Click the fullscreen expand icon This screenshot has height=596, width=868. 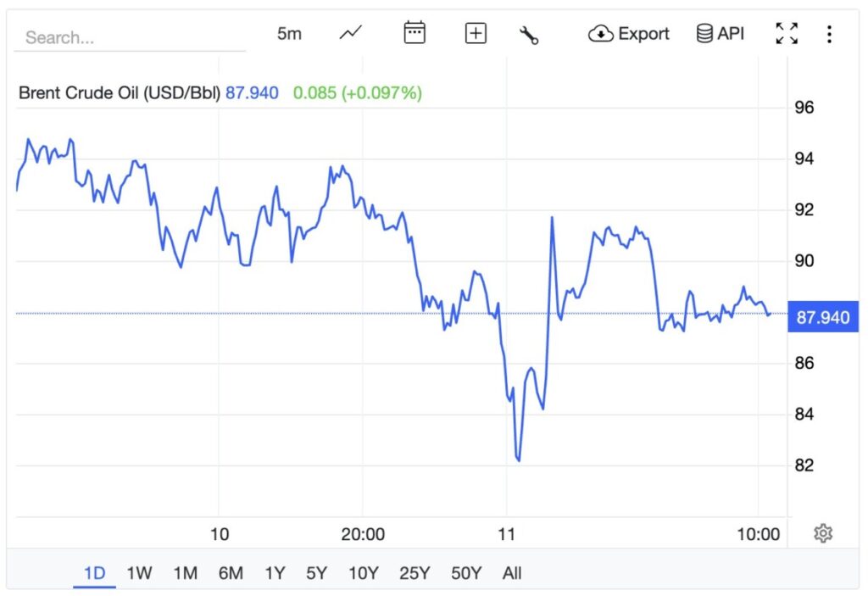click(787, 34)
